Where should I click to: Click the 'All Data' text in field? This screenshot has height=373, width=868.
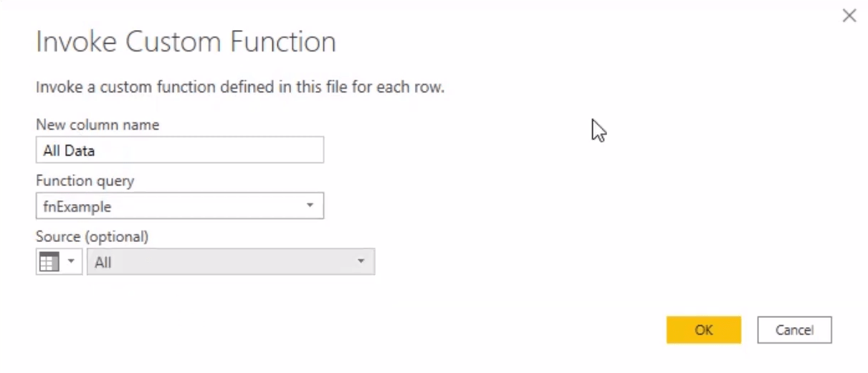pyautogui.click(x=69, y=151)
